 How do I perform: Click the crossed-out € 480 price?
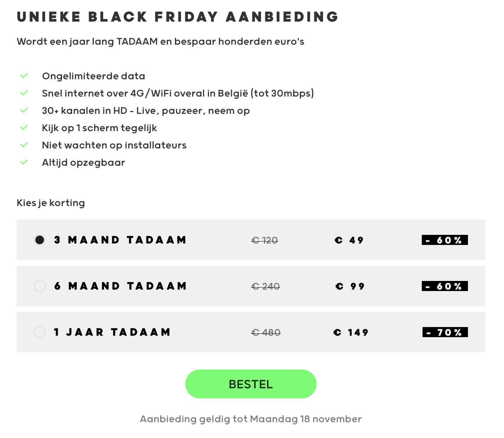(266, 332)
